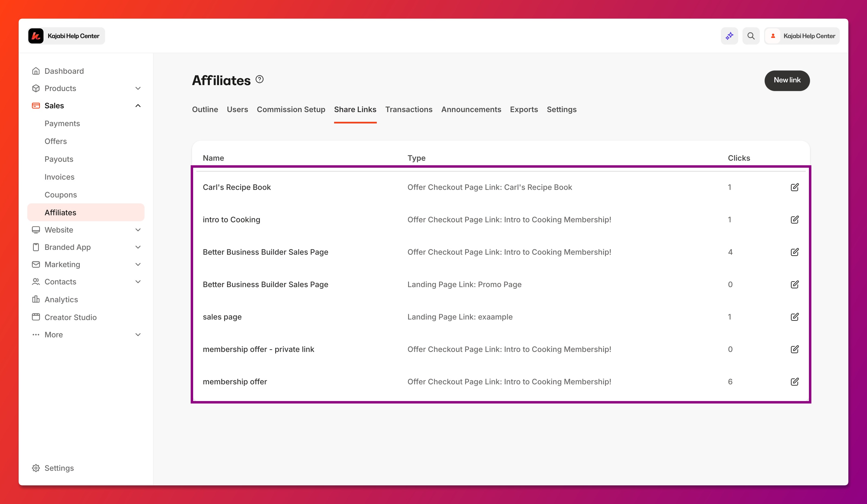Open the AI assistant sparkle icon
This screenshot has width=867, height=504.
click(x=729, y=36)
